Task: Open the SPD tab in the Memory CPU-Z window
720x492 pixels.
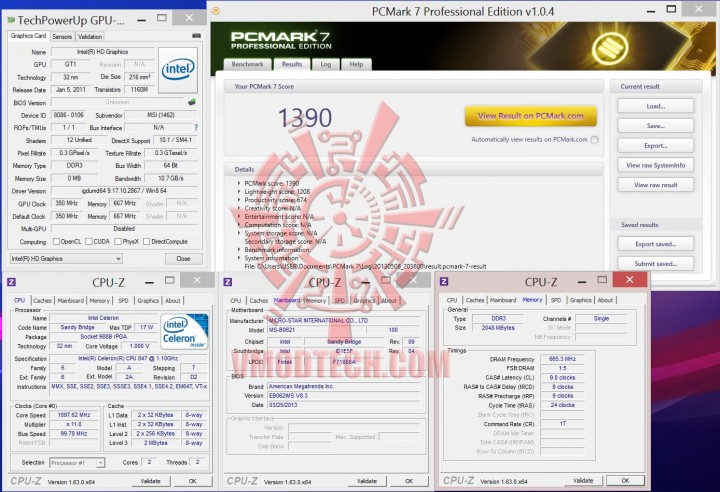Action: (x=556, y=300)
